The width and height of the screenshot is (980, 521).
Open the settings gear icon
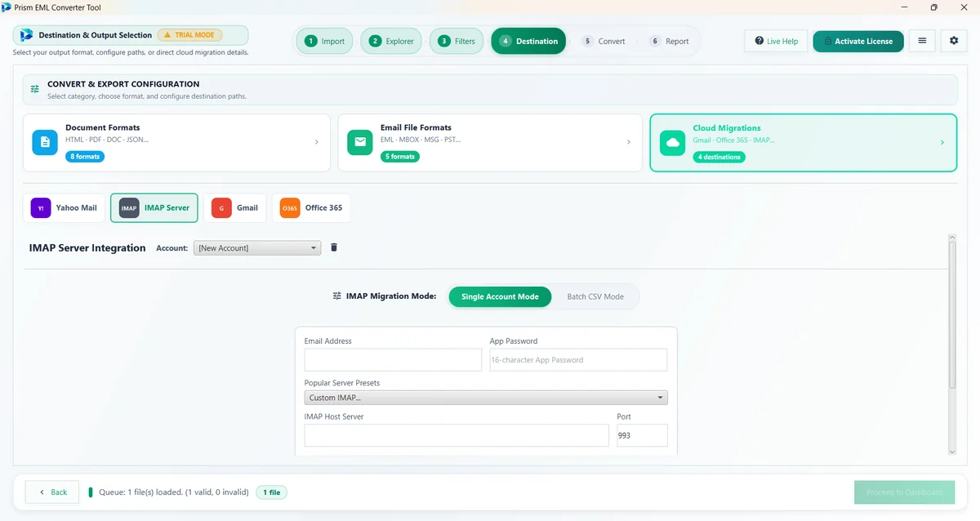click(x=954, y=41)
